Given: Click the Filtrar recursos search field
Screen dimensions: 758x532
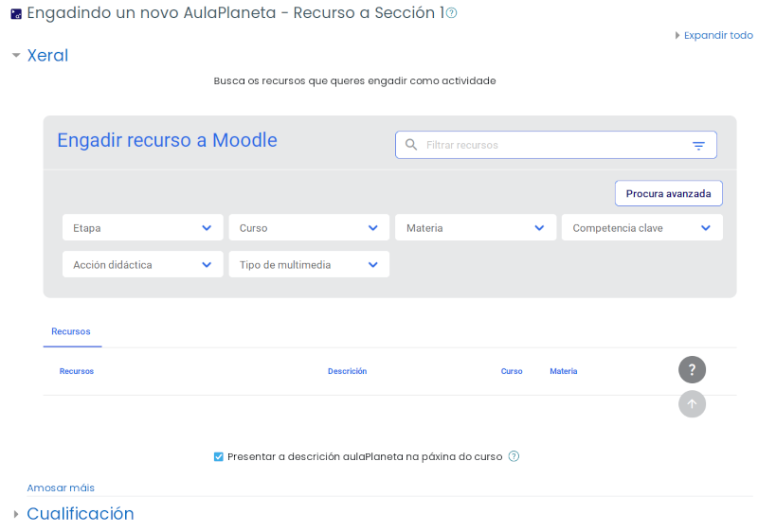Looking at the screenshot, I should (550, 145).
